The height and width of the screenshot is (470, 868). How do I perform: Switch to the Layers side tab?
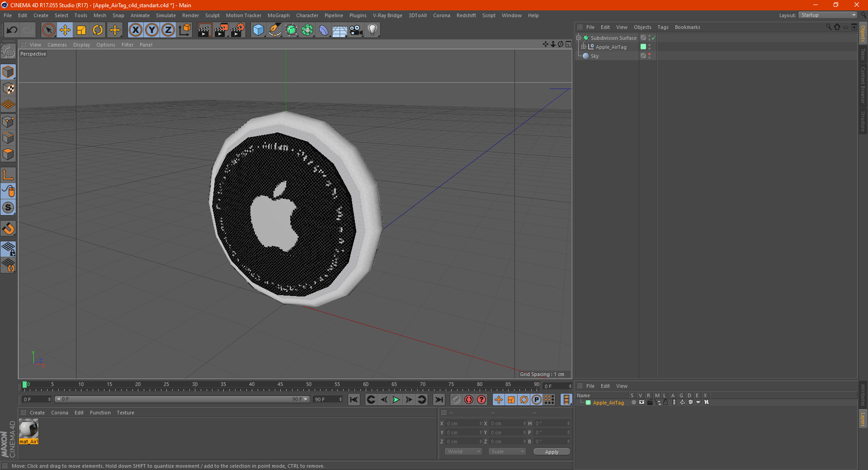(863, 419)
